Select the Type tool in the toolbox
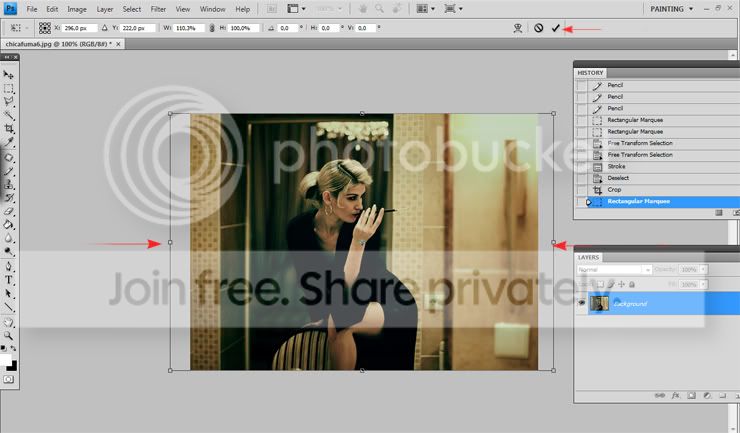This screenshot has width=740, height=433. click(9, 280)
